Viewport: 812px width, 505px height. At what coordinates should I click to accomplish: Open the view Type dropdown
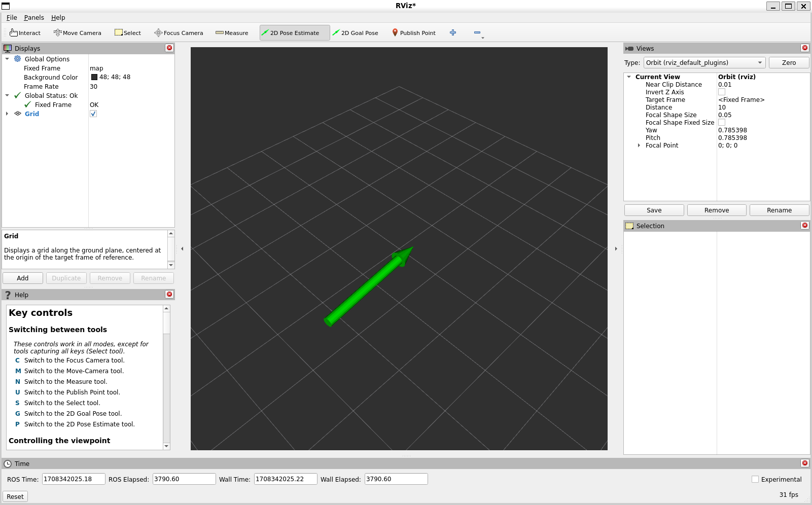(x=704, y=63)
